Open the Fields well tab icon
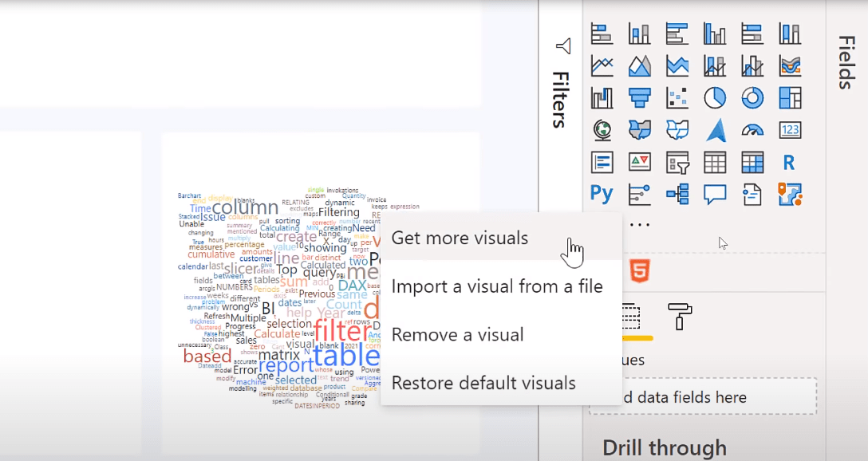Screen dimensions: 868x461 pos(632,316)
